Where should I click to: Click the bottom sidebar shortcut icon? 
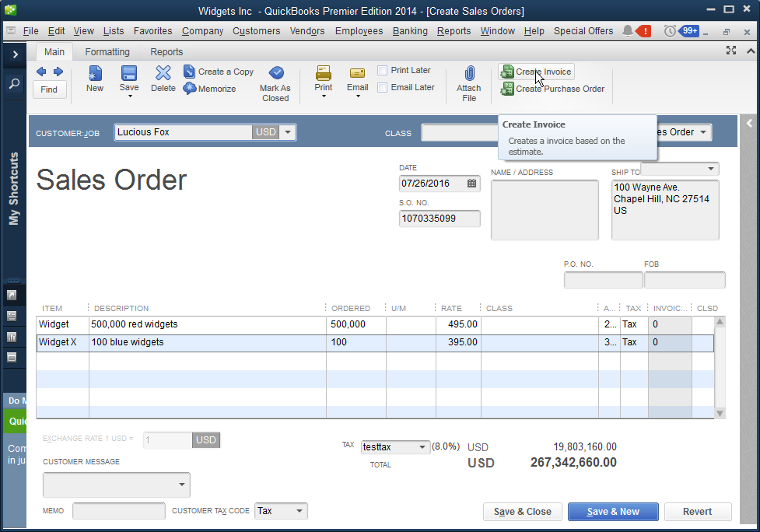point(12,358)
